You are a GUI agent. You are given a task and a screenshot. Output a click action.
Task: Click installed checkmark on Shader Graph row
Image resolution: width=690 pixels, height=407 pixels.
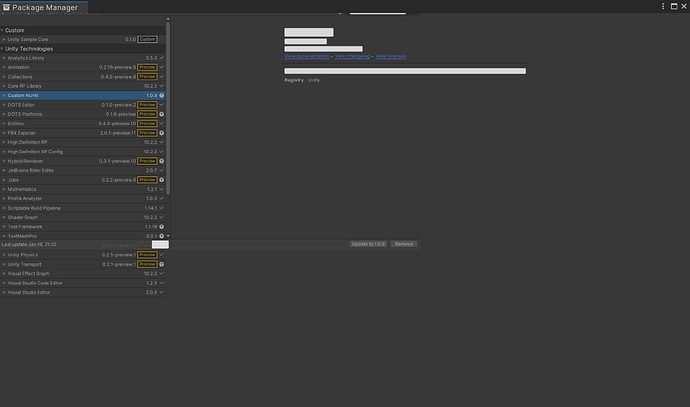click(161, 217)
